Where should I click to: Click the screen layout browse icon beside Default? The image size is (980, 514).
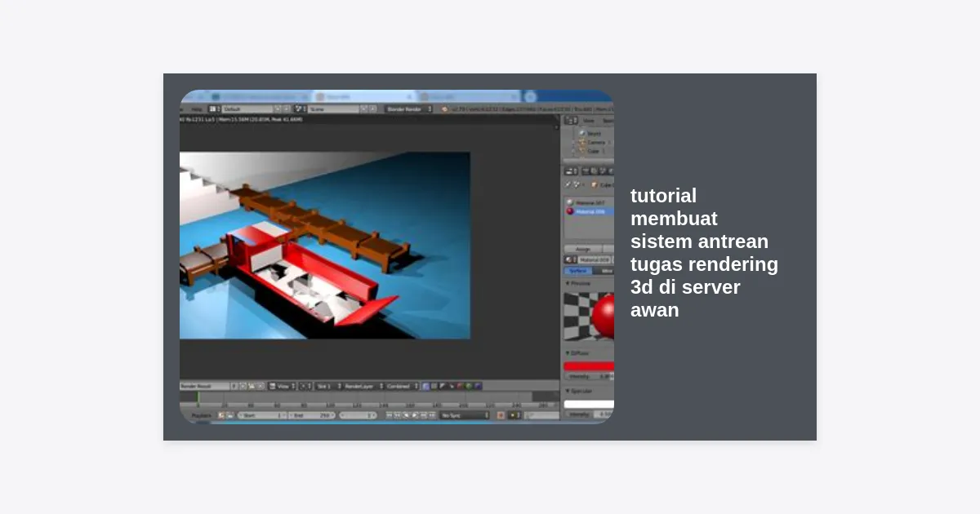point(214,109)
